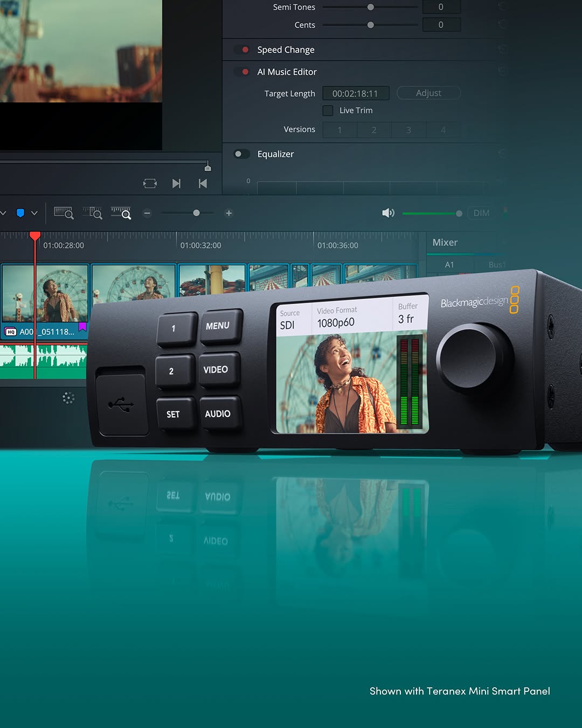Select the third clip with yellow pole
This screenshot has height=728, width=582.
click(212, 280)
